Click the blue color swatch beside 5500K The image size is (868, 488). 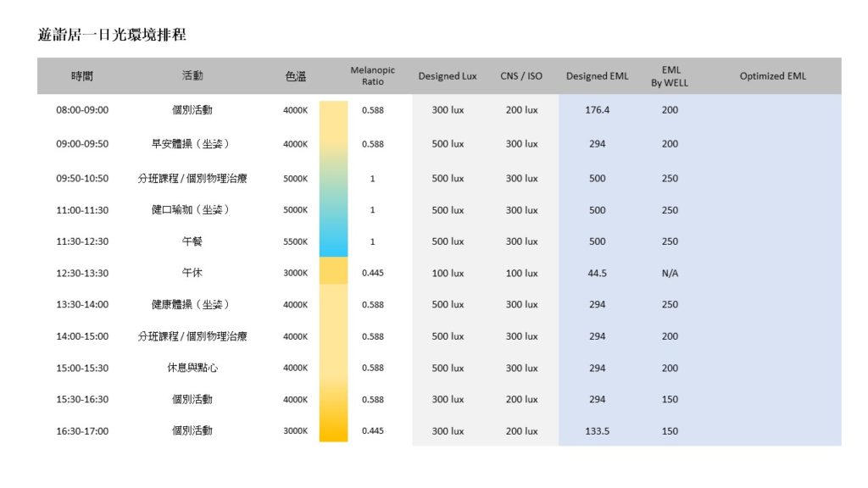[333, 241]
